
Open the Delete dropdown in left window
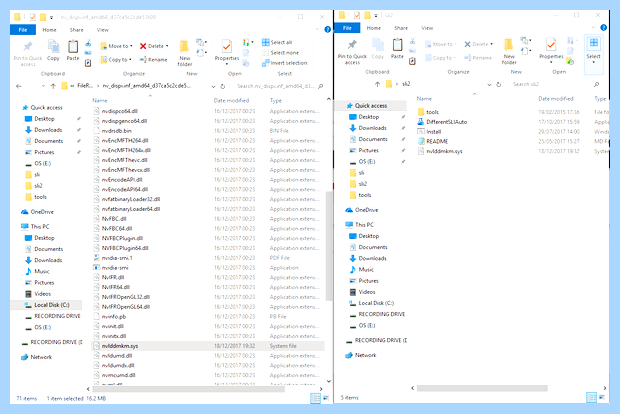coord(154,46)
